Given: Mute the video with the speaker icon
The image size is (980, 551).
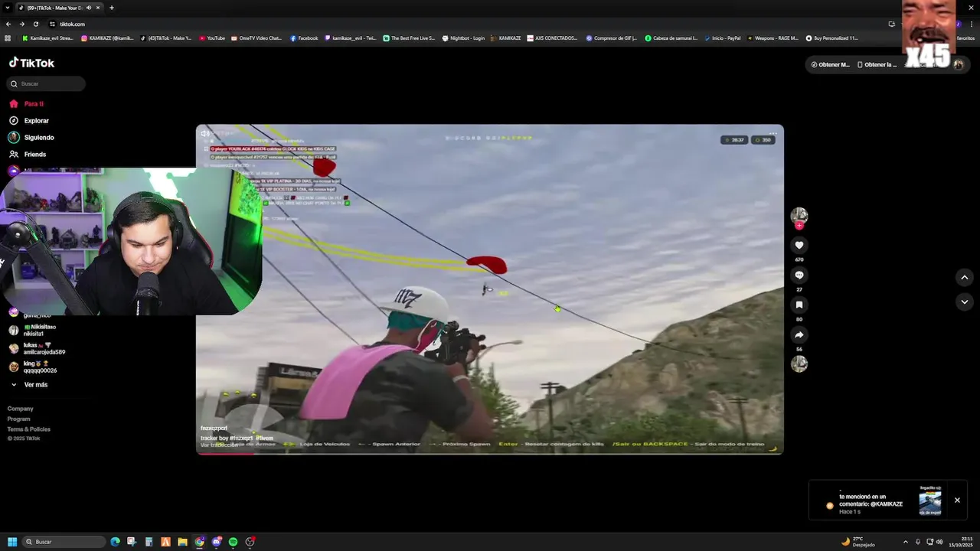Looking at the screenshot, I should (205, 133).
